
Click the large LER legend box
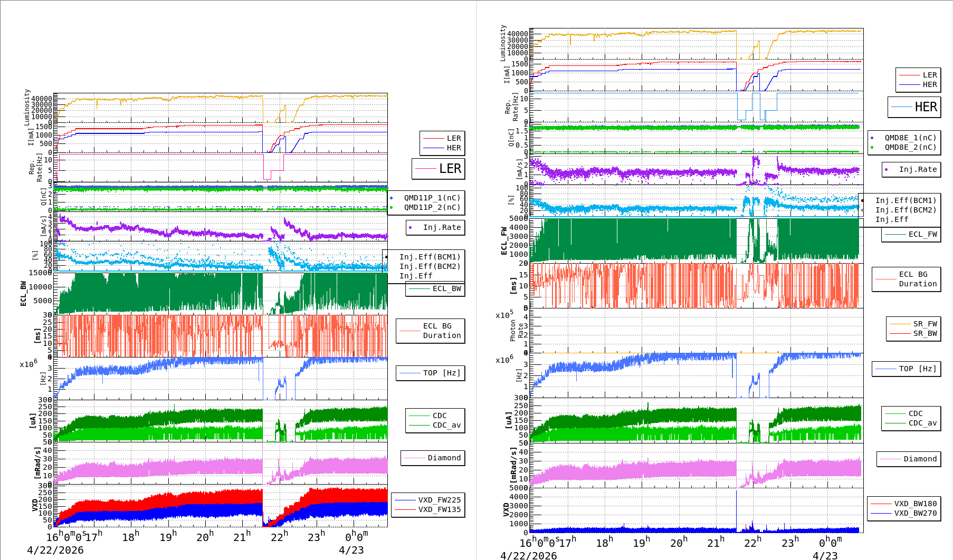point(439,169)
